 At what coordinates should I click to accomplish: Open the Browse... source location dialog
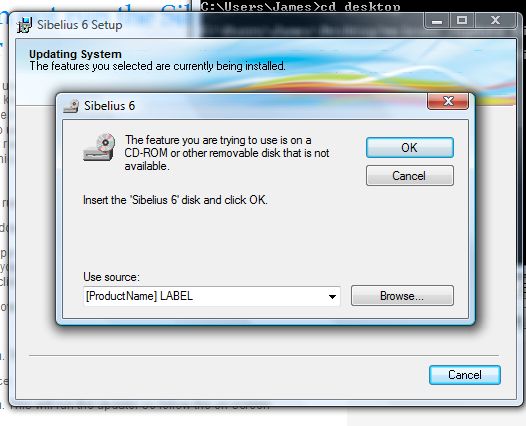(402, 296)
